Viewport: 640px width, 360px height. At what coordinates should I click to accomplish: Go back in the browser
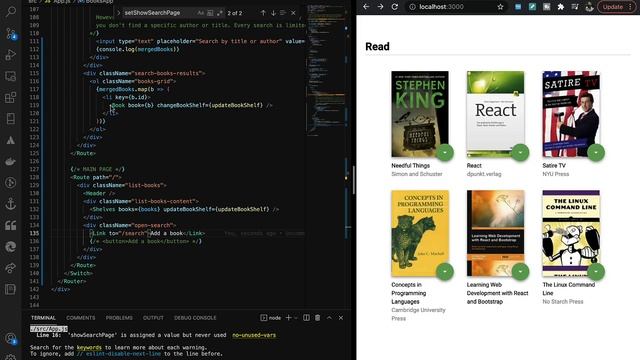pos(366,7)
